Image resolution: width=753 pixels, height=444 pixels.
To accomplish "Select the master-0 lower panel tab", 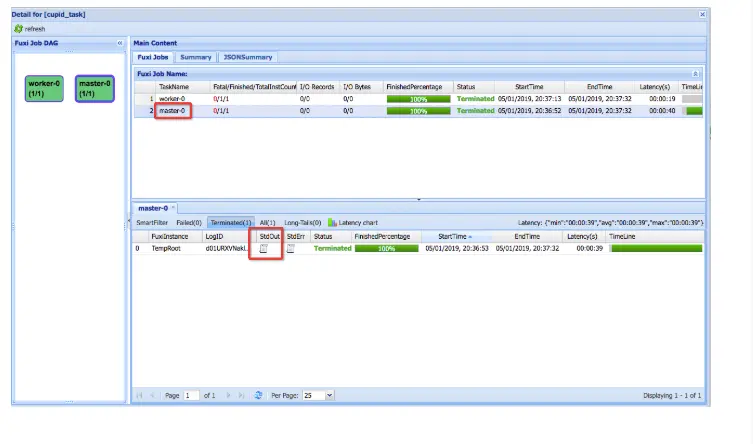I will click(153, 208).
